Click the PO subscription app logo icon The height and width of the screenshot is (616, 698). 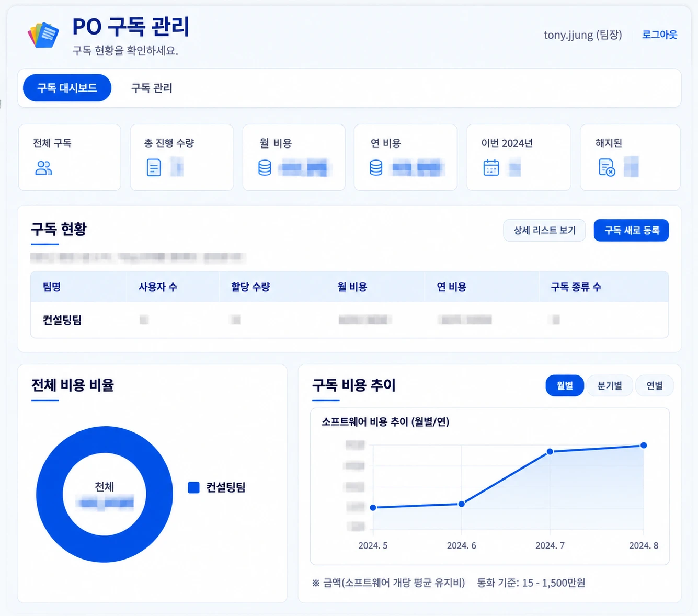click(43, 35)
